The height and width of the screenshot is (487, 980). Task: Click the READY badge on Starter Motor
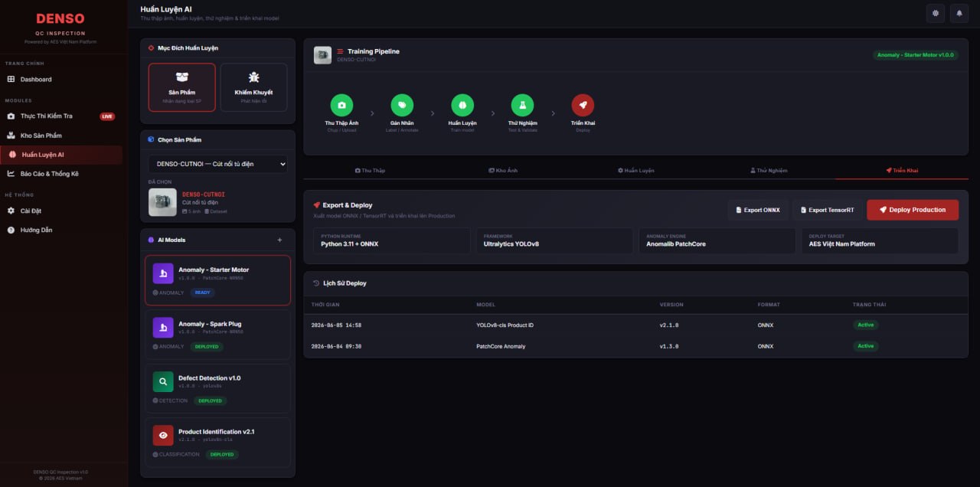204,293
